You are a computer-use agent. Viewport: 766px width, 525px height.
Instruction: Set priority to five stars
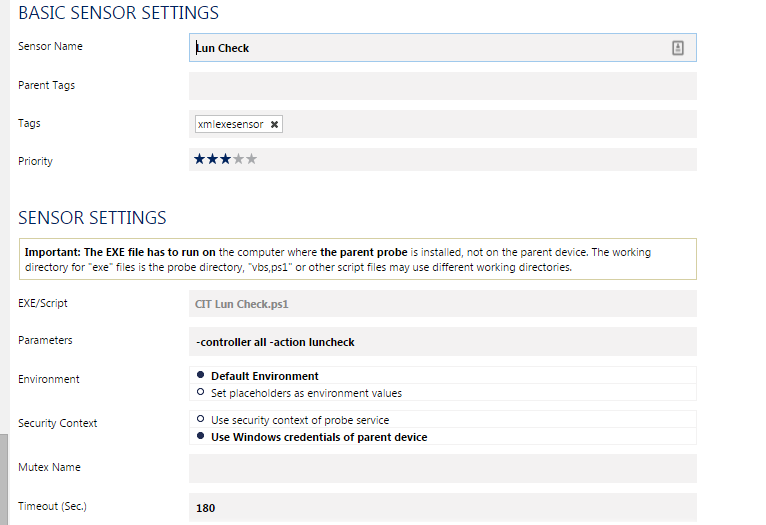click(x=252, y=159)
